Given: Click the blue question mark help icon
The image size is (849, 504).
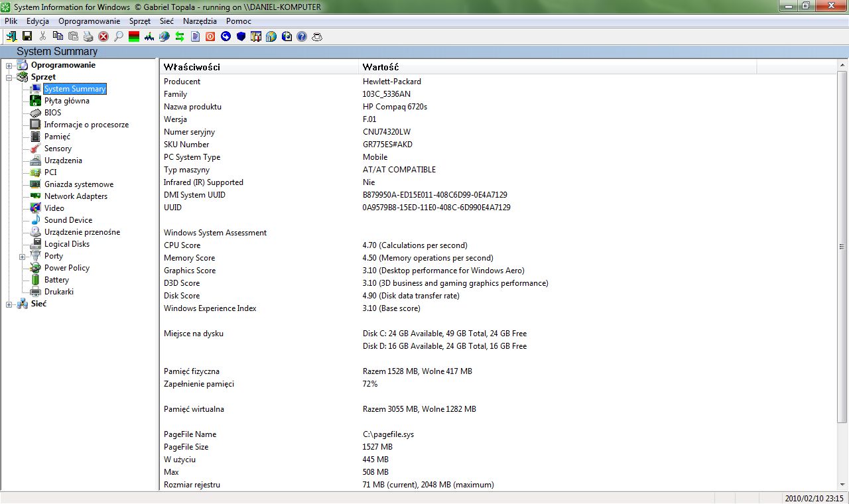Looking at the screenshot, I should [x=302, y=36].
